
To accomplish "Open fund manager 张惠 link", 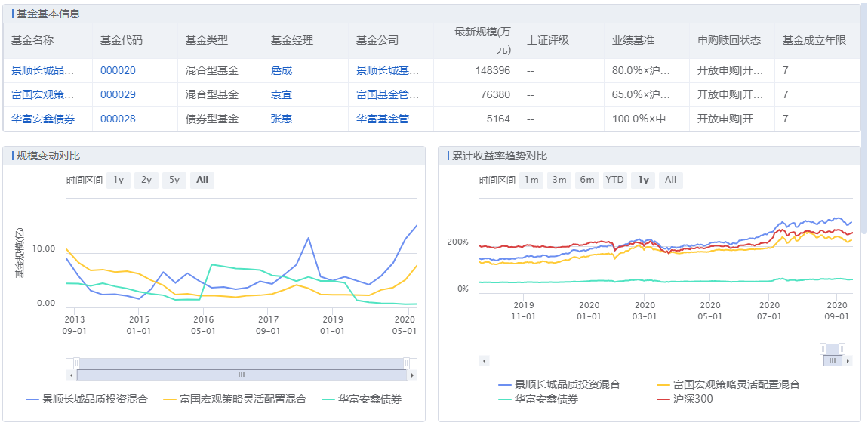I will [281, 119].
